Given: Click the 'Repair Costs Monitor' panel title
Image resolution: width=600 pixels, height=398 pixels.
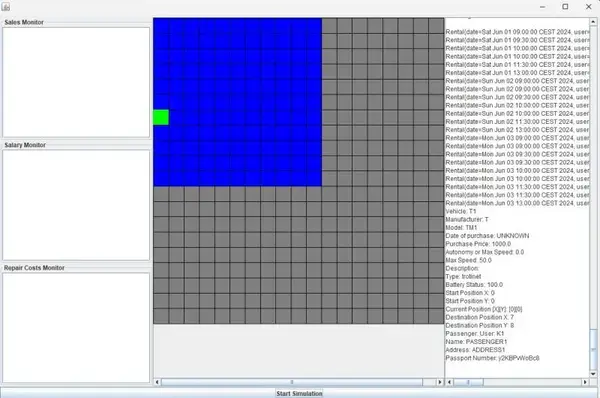Looking at the screenshot, I should [34, 268].
